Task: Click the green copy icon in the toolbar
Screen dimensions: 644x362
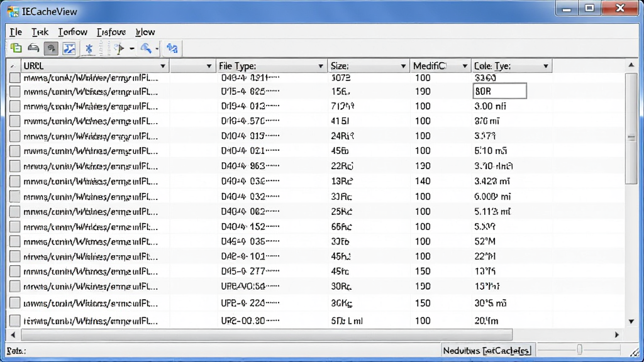Action: click(16, 48)
